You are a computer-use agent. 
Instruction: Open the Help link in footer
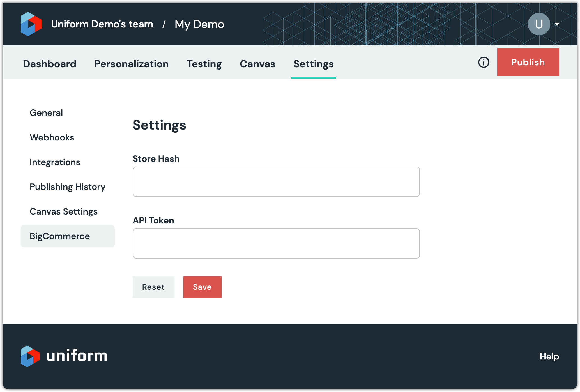(549, 356)
